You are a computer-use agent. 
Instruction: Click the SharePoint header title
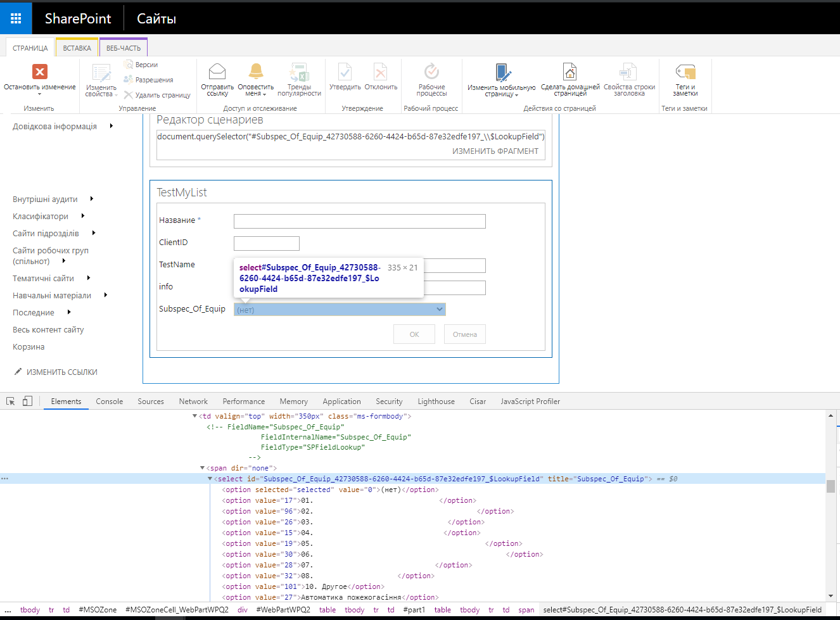78,18
